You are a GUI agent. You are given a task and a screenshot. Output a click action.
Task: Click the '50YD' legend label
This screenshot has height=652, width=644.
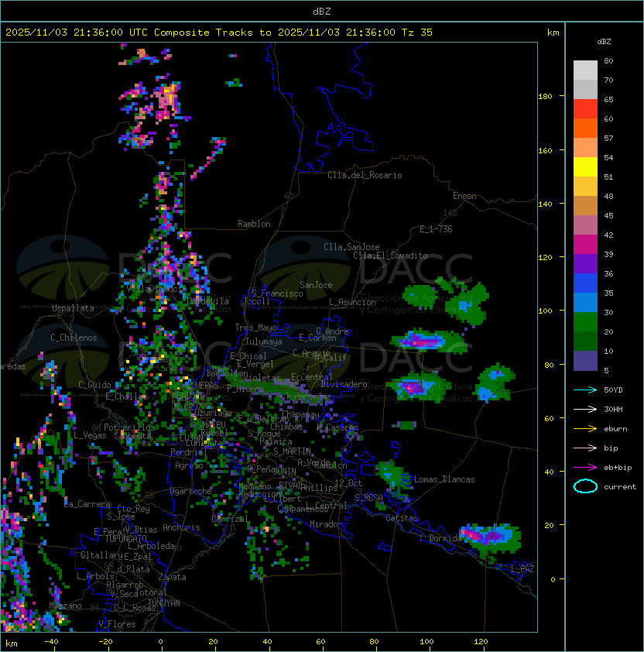613,389
